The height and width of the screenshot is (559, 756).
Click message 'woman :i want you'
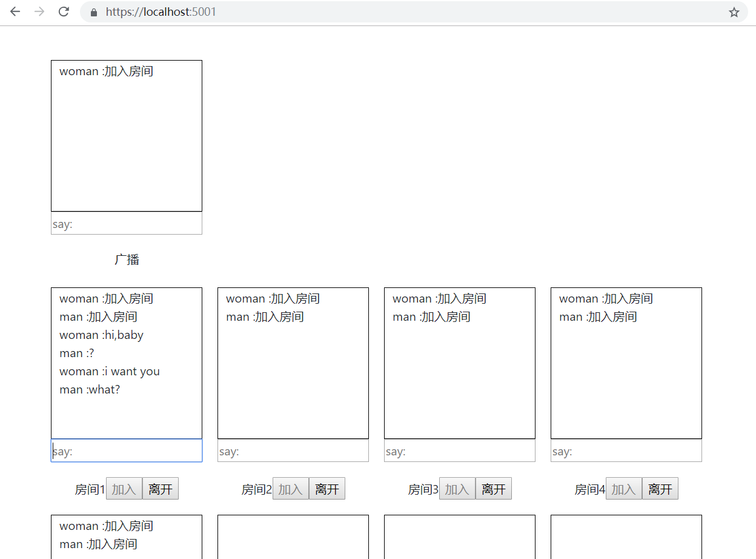pyautogui.click(x=110, y=372)
